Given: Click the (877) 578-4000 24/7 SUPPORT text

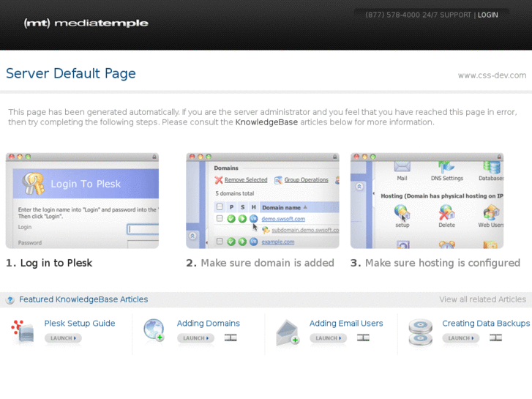Looking at the screenshot, I should [x=418, y=15].
